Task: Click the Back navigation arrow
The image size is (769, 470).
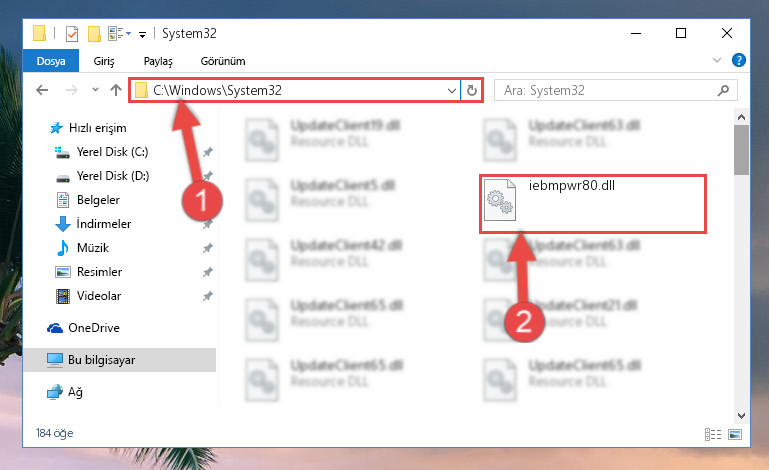Action: (42, 90)
